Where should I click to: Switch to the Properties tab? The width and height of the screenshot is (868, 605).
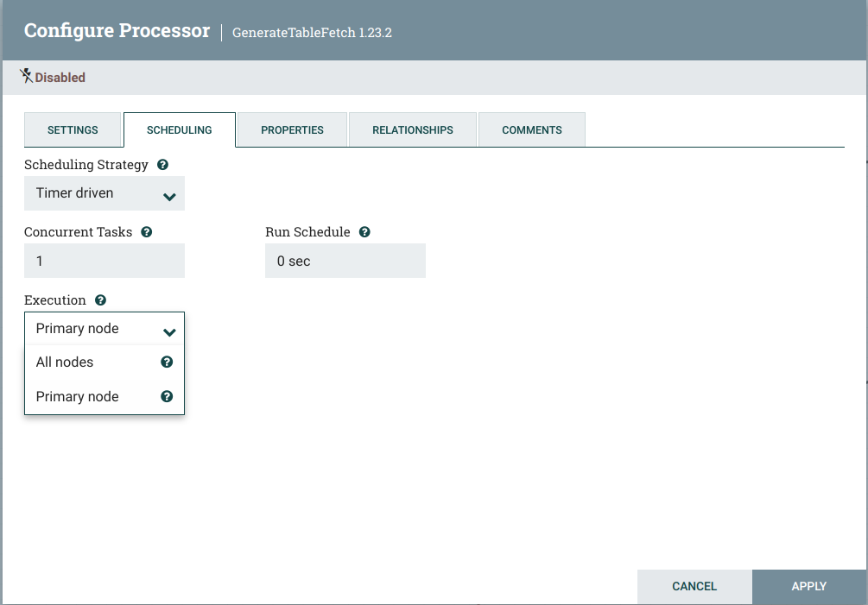(291, 129)
